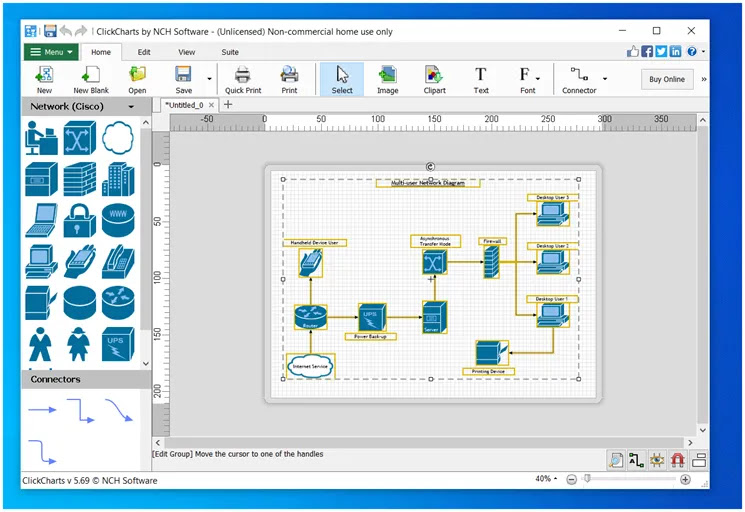Close the *Untitled_0 document tab

click(211, 105)
